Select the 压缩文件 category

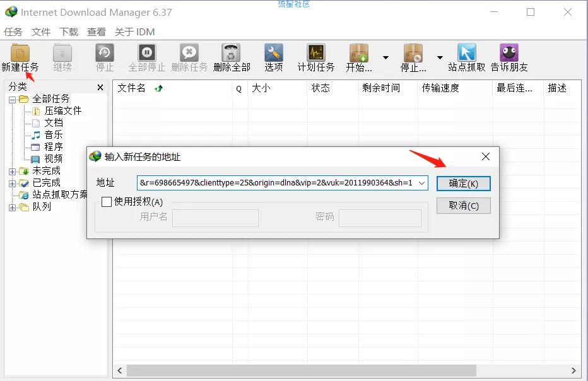tap(62, 110)
